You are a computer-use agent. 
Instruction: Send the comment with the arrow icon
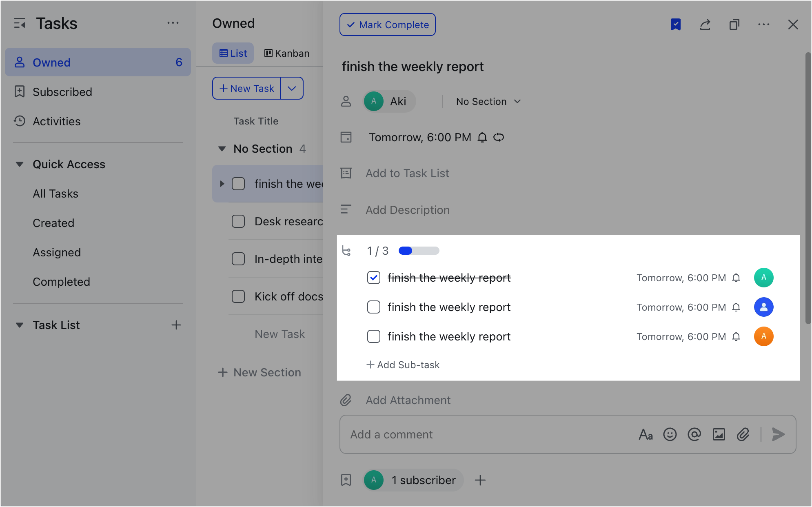point(779,434)
